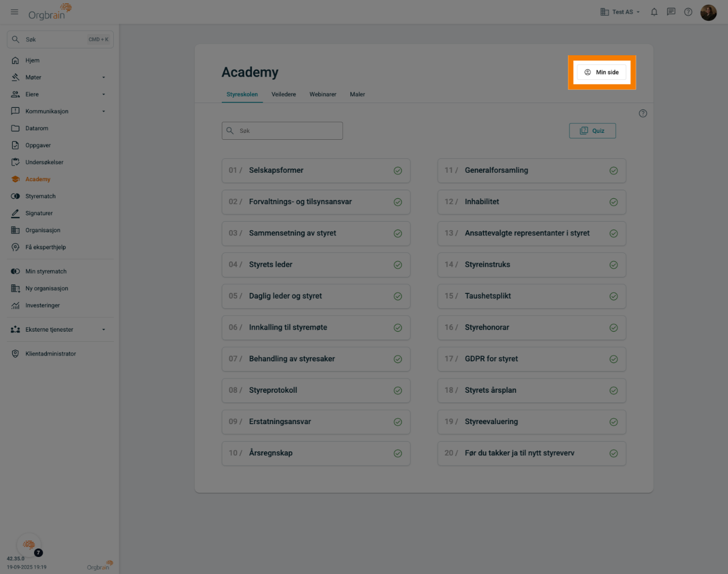Viewport: 728px width, 574px height.
Task: Open the user profile avatar
Action: point(708,12)
